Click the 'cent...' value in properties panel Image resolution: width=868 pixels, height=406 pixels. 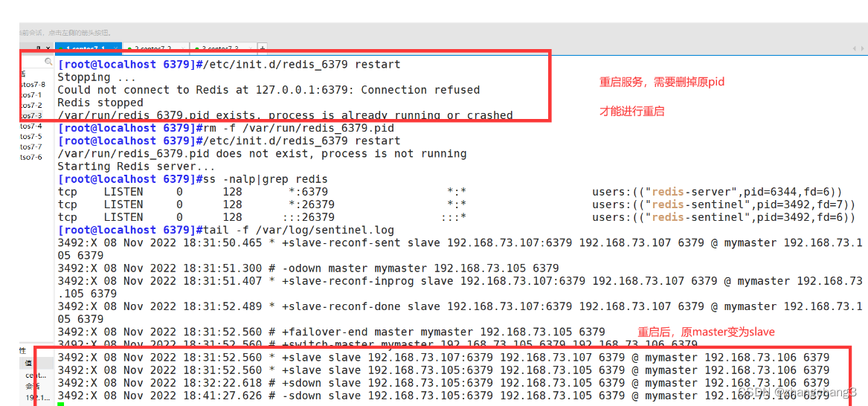[36, 375]
